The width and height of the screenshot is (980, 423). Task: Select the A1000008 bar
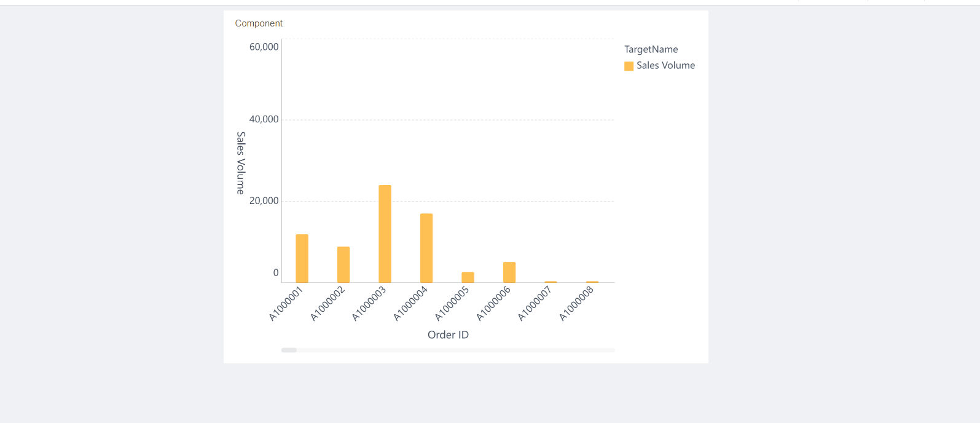(592, 282)
